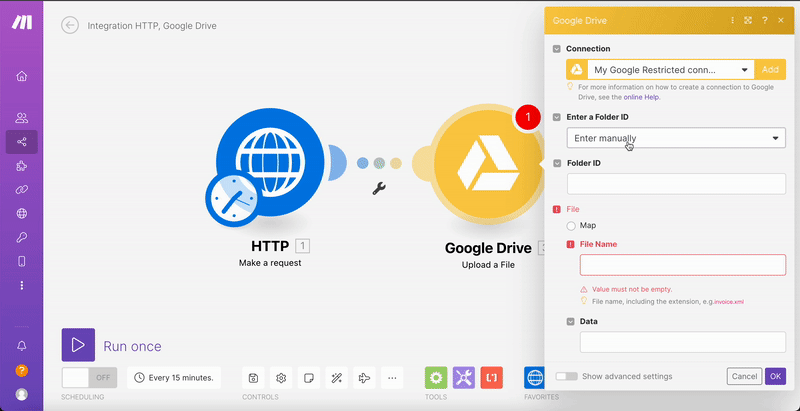Open the orange Help question icon
Screen dimensions: 800x411
click(x=21, y=370)
